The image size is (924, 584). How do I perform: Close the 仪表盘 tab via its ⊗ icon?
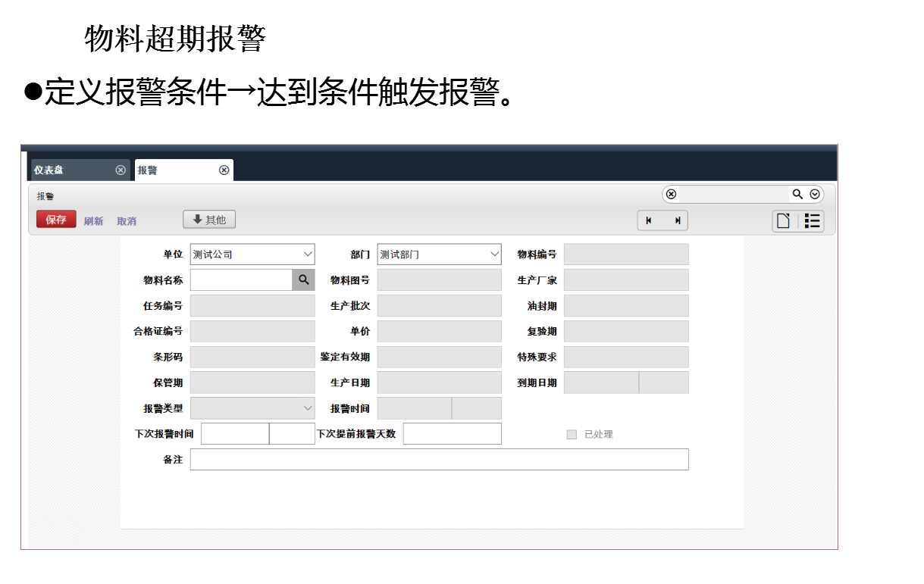click(121, 170)
